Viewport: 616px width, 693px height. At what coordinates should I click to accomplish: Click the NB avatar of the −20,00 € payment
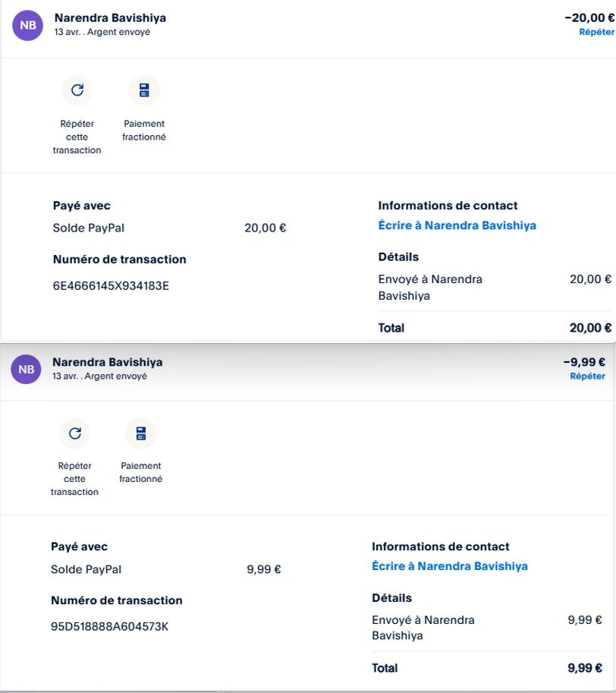[x=28, y=25]
